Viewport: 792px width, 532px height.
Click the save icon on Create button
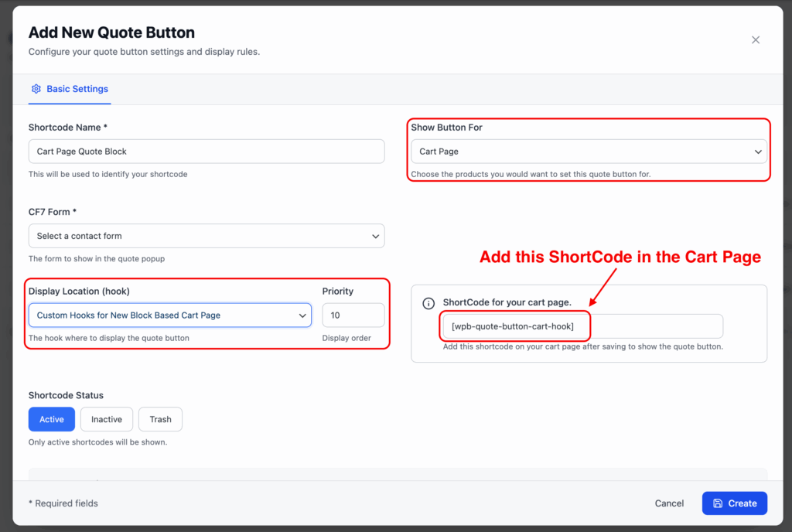(x=718, y=503)
